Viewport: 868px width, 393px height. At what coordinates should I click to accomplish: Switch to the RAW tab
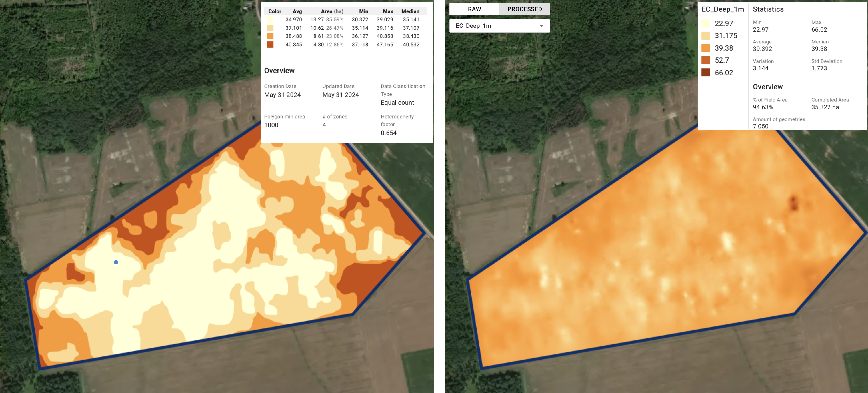(x=474, y=9)
